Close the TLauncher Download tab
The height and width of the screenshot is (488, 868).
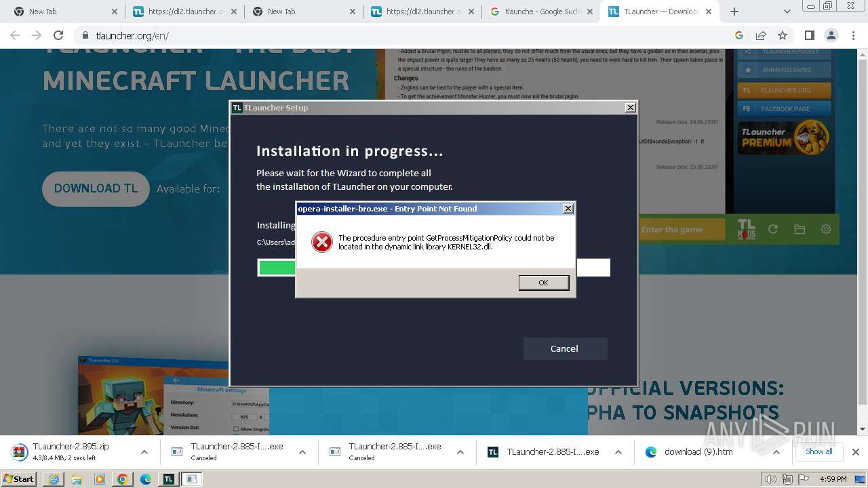(708, 12)
